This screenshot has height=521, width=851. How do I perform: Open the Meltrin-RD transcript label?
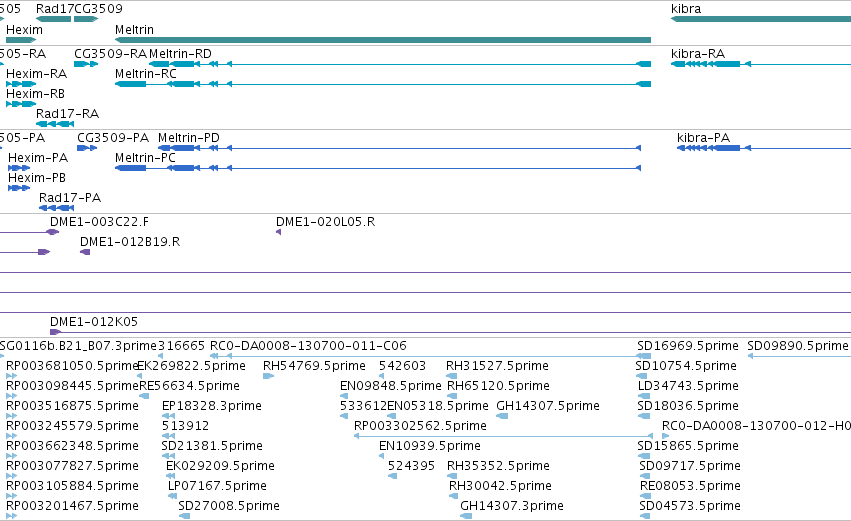[180, 54]
